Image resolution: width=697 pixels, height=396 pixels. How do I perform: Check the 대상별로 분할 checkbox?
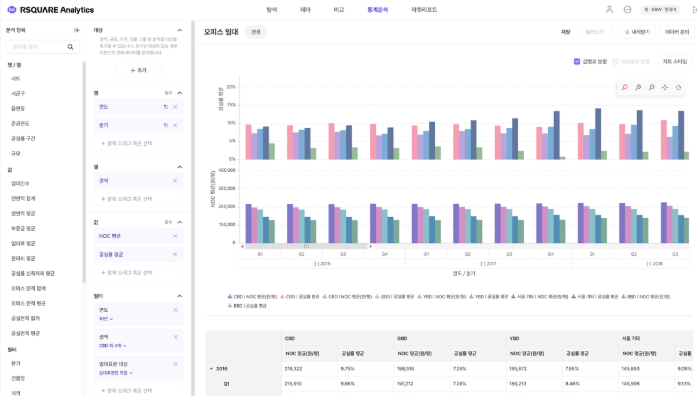click(x=615, y=61)
